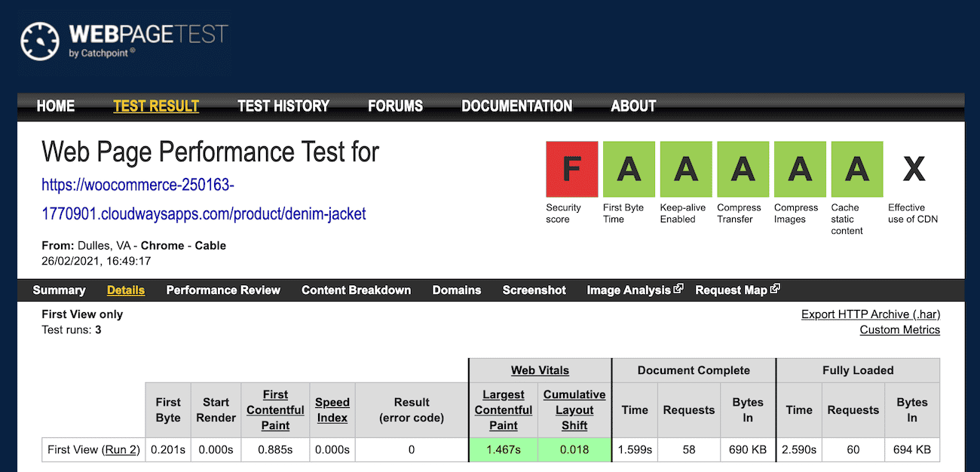Click the First View only label
The height and width of the screenshot is (472, 980).
coord(82,314)
